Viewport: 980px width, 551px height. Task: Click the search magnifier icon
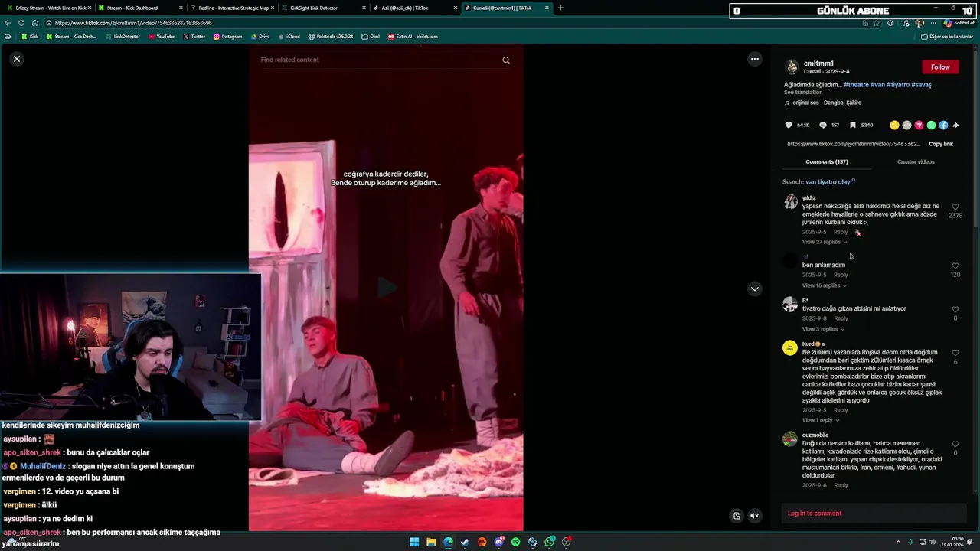[506, 60]
